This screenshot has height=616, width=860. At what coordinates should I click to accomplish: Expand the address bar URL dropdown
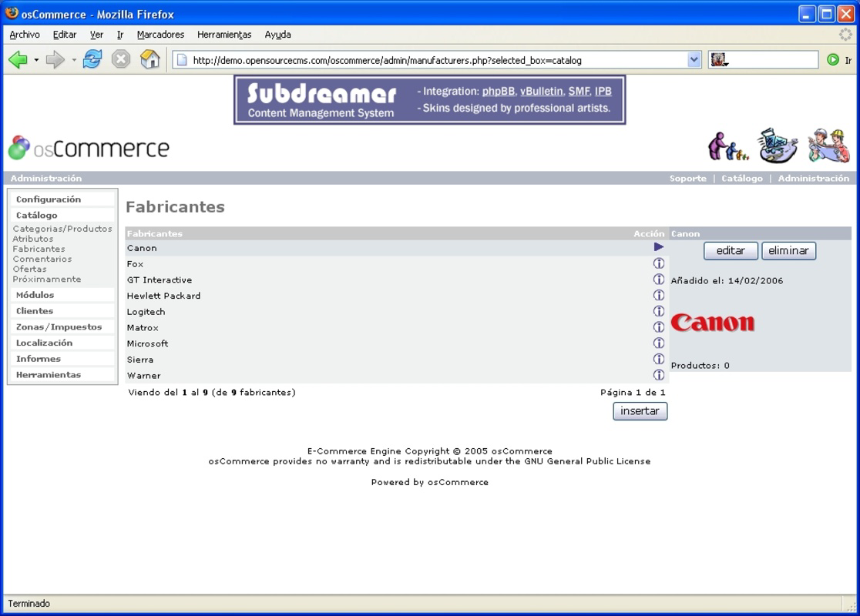coord(694,60)
